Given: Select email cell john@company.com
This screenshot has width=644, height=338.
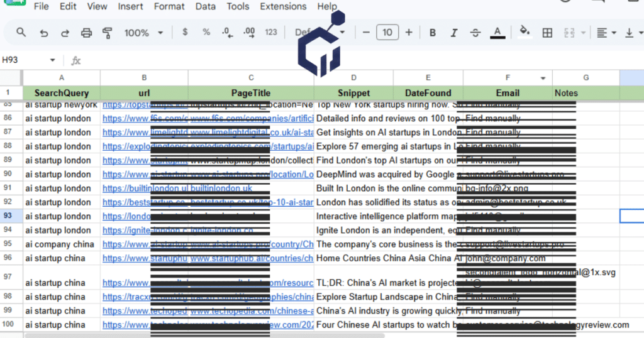Looking at the screenshot, I should click(508, 258).
